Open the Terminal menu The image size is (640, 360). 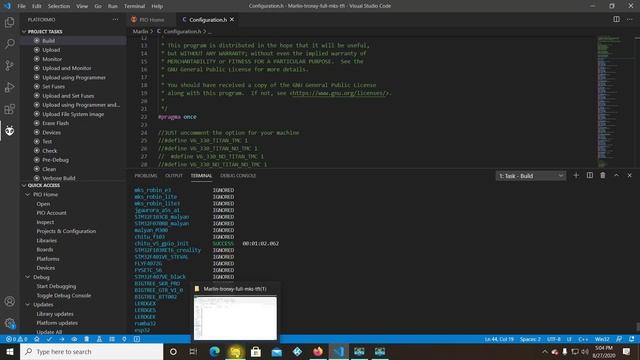tap(134, 6)
